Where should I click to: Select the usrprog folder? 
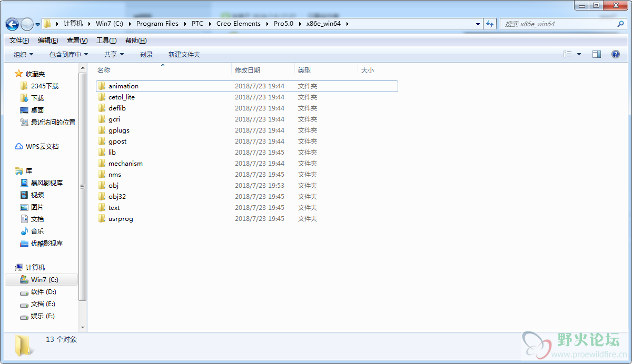[x=246, y=219]
